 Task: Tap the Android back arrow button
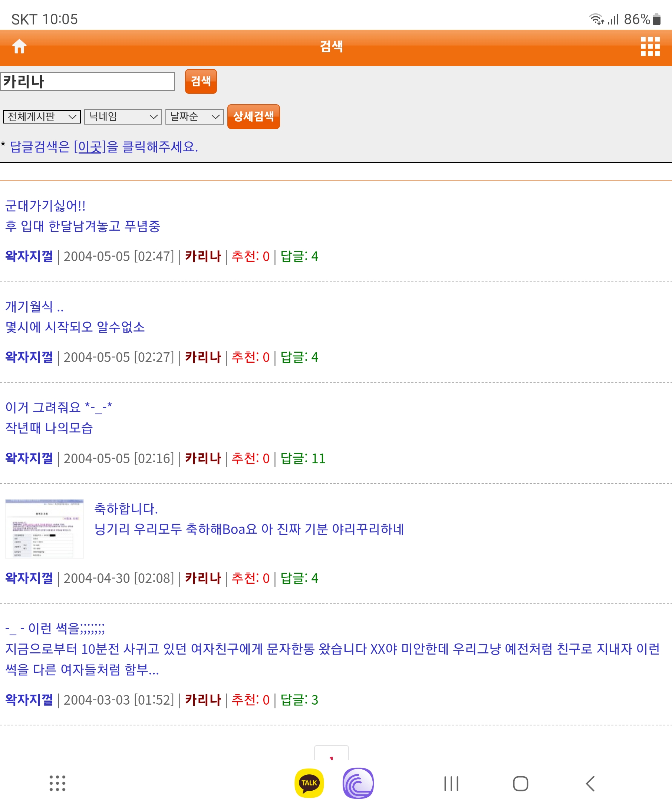pos(590,784)
